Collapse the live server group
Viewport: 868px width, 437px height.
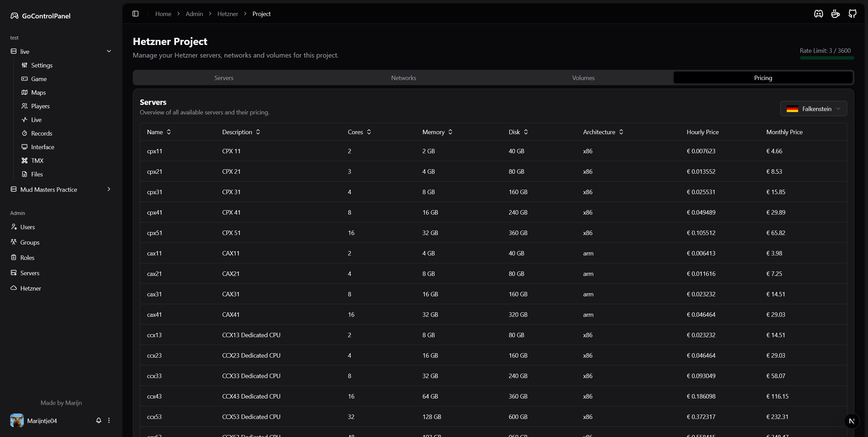[x=109, y=51]
